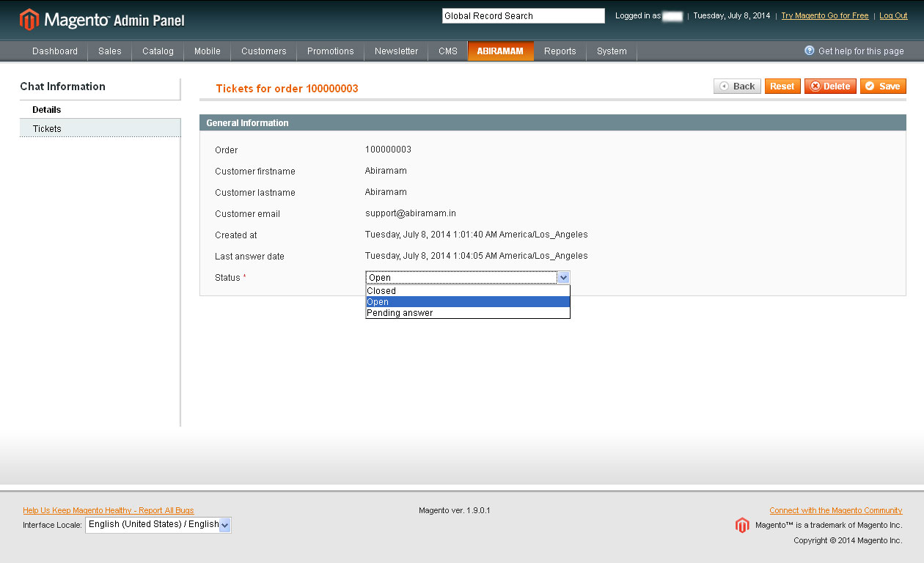Click the Tickets for order 100000003 heading

pos(287,89)
